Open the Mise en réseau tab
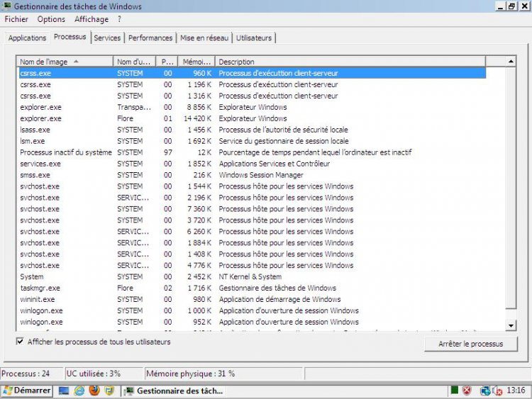532x399 pixels. [x=204, y=38]
